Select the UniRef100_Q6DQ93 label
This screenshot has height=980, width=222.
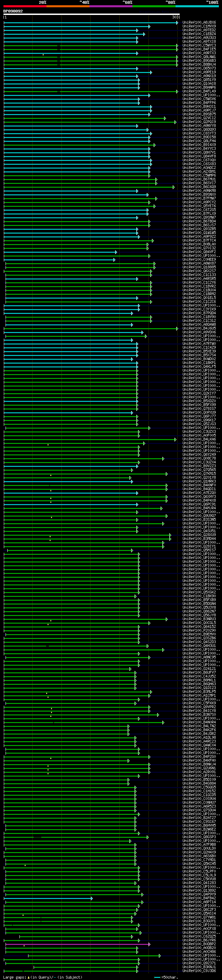199,130
